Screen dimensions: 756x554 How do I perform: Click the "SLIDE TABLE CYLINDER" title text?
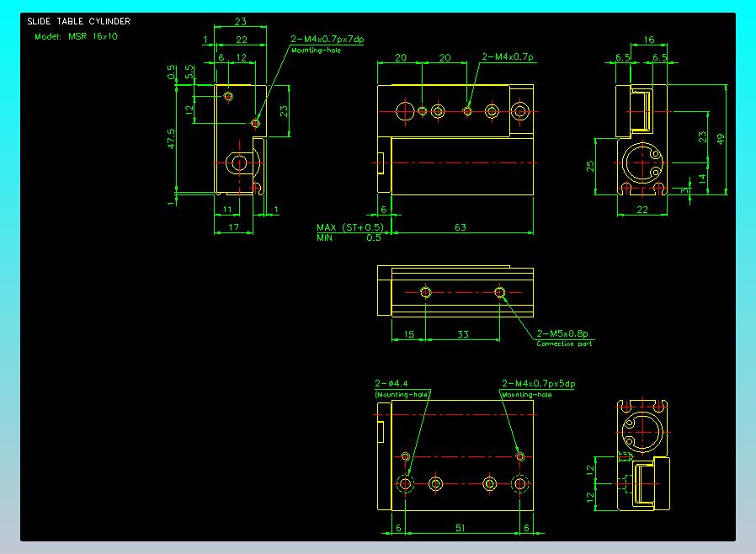(x=78, y=21)
